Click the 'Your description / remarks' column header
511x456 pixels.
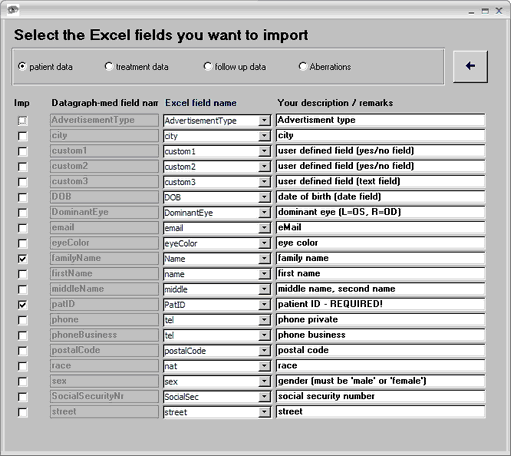point(335,103)
